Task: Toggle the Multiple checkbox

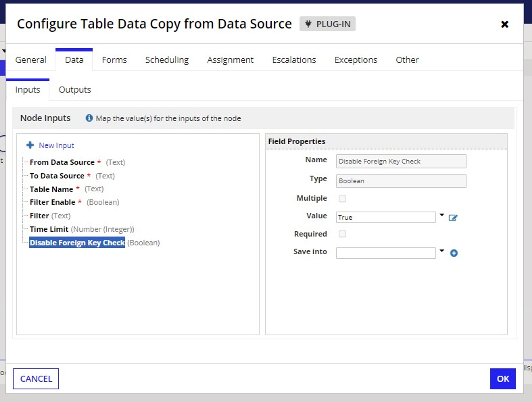Action: pyautogui.click(x=342, y=198)
